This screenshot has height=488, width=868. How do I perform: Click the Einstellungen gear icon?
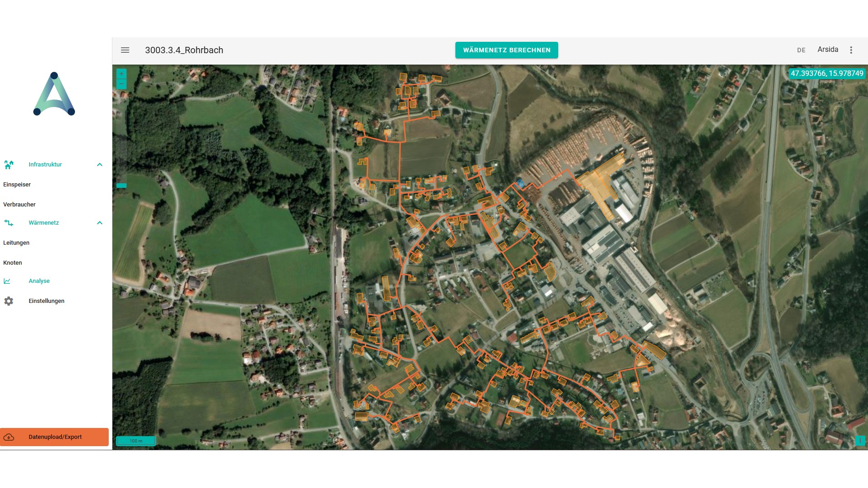(x=9, y=301)
